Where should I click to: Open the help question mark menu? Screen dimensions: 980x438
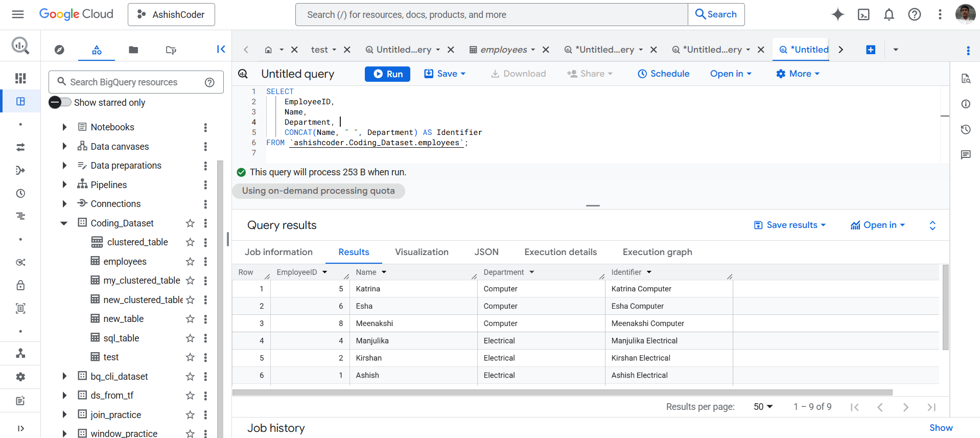[x=915, y=14]
